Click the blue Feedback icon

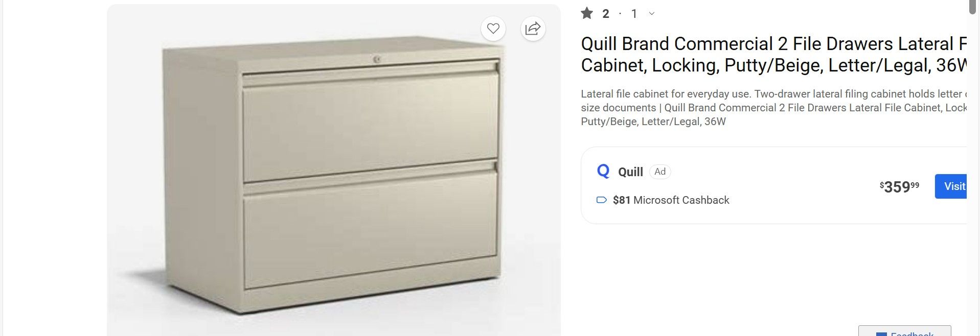click(x=881, y=334)
